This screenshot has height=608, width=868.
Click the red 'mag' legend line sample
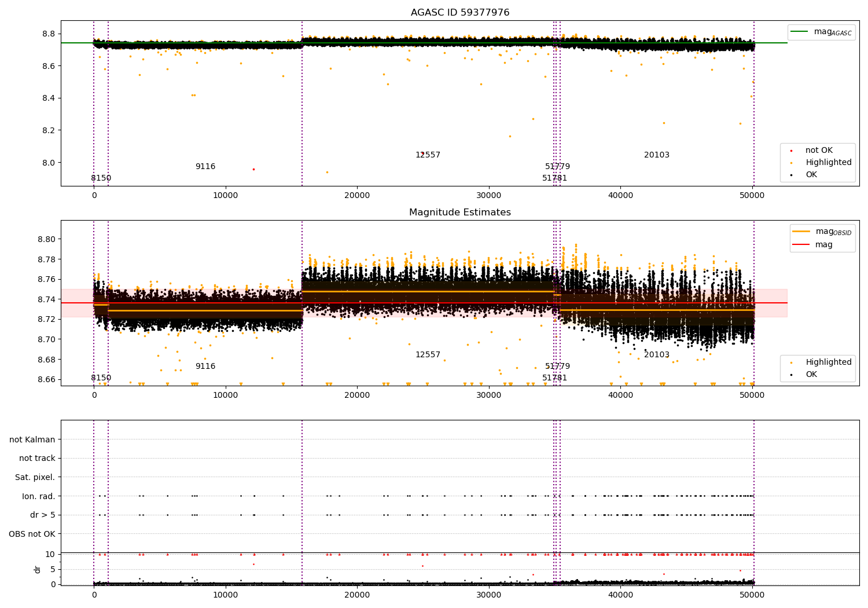pyautogui.click(x=801, y=244)
